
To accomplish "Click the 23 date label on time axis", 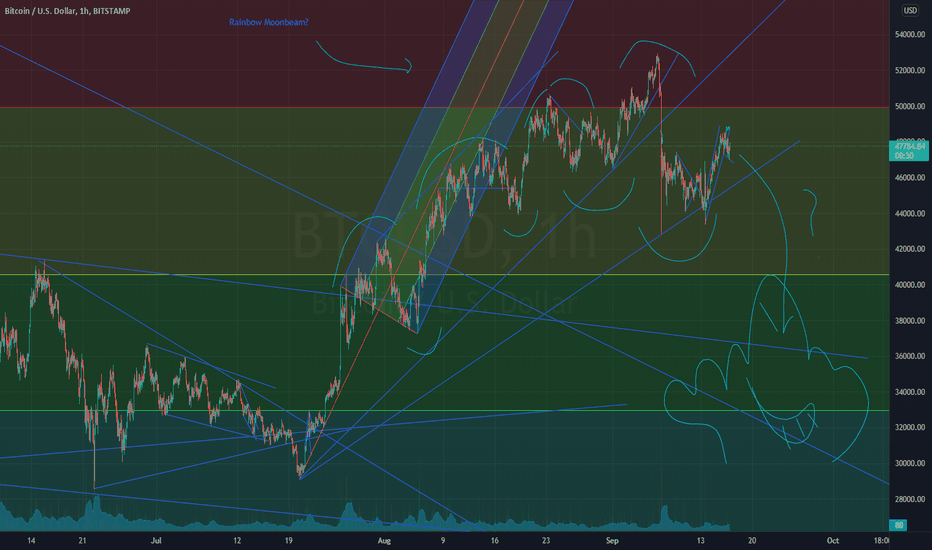I will tap(546, 540).
